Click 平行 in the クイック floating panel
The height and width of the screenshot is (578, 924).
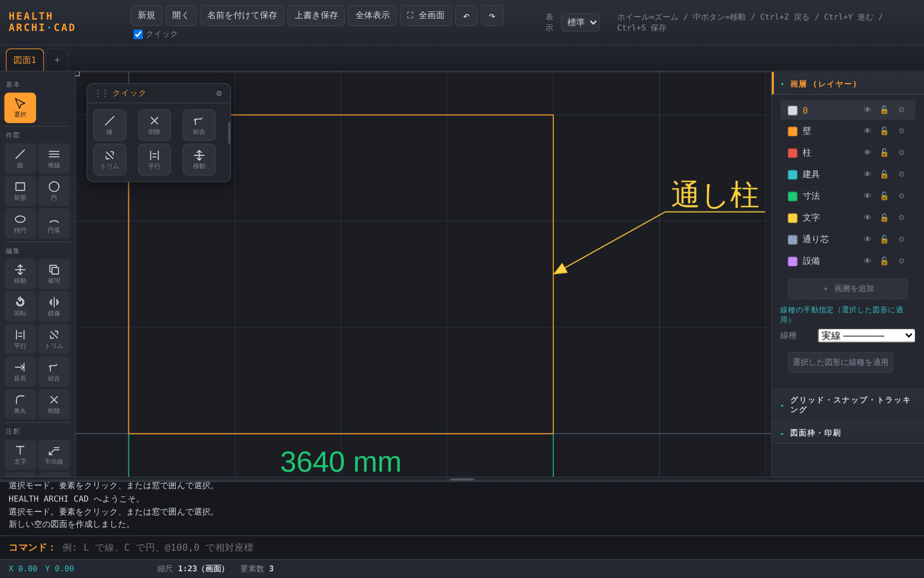click(x=154, y=159)
